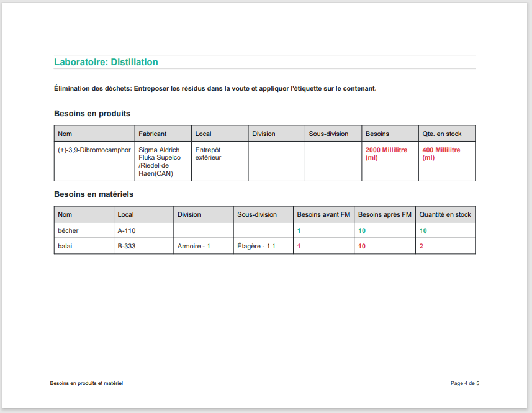Click the red '1' Besoins avant FM for balai
The image size is (532, 413).
point(299,246)
